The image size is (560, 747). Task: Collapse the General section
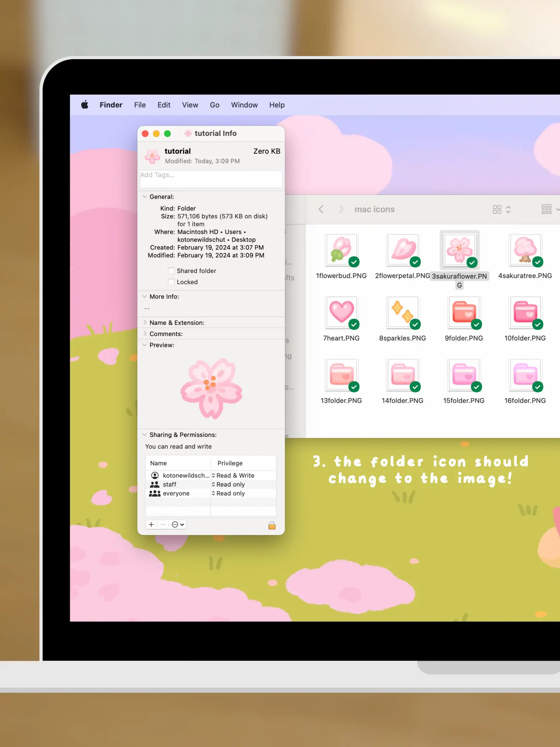(145, 196)
